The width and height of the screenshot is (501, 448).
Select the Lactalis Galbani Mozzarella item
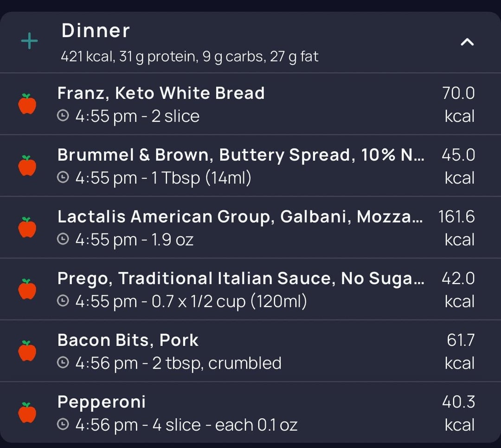click(x=239, y=217)
